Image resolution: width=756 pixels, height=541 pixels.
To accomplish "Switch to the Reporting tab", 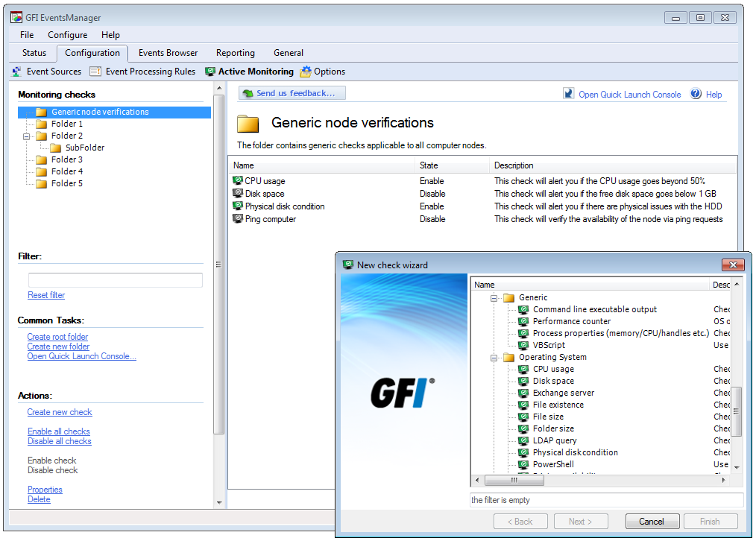I will coord(236,53).
